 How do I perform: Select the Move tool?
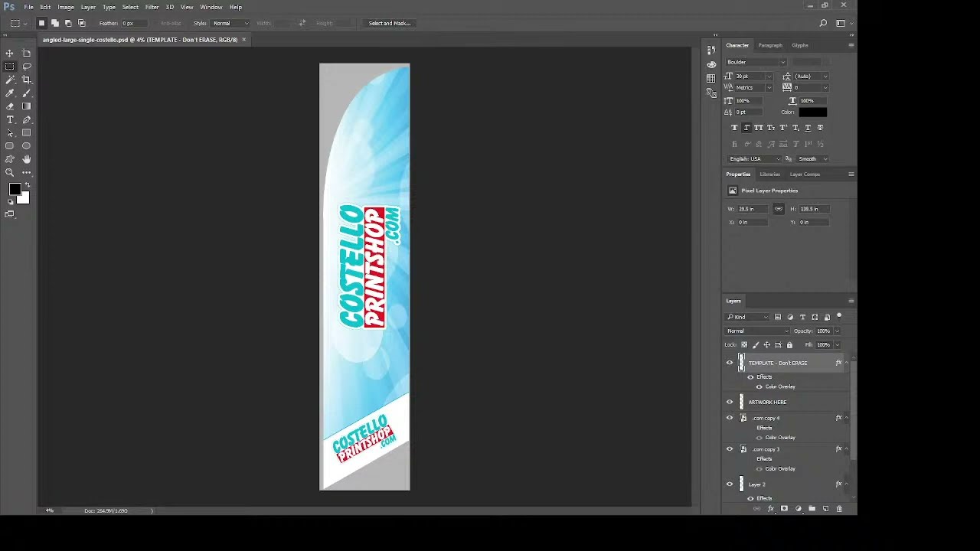[x=10, y=53]
